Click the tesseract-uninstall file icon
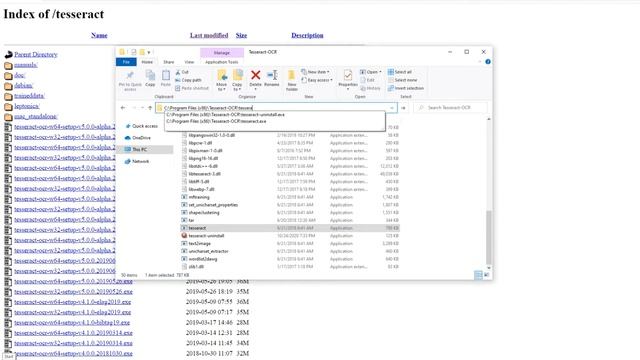Screen dimensions: 640x360 184,236
